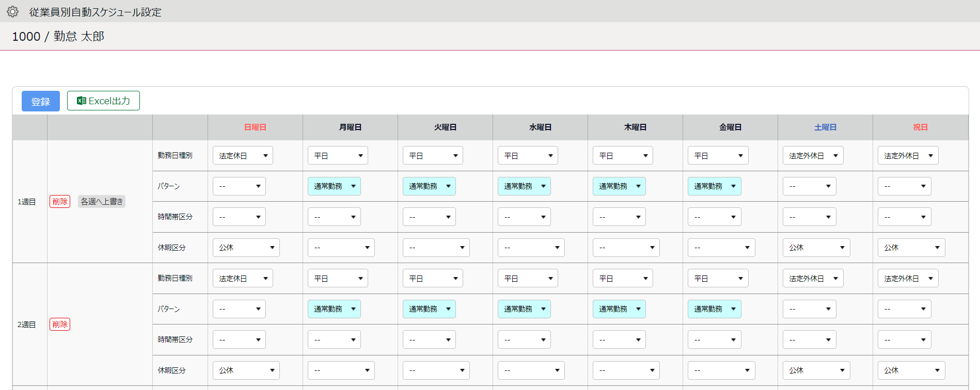980x390 pixels.
Task: Open week 1 Thursday 休暇区分 dropdown
Action: [x=626, y=248]
